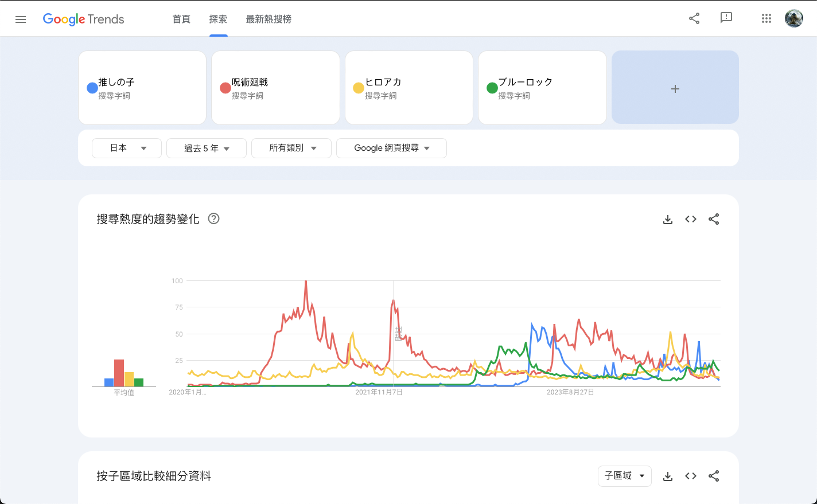
Task: Click the Google Trends logo
Action: [x=84, y=19]
